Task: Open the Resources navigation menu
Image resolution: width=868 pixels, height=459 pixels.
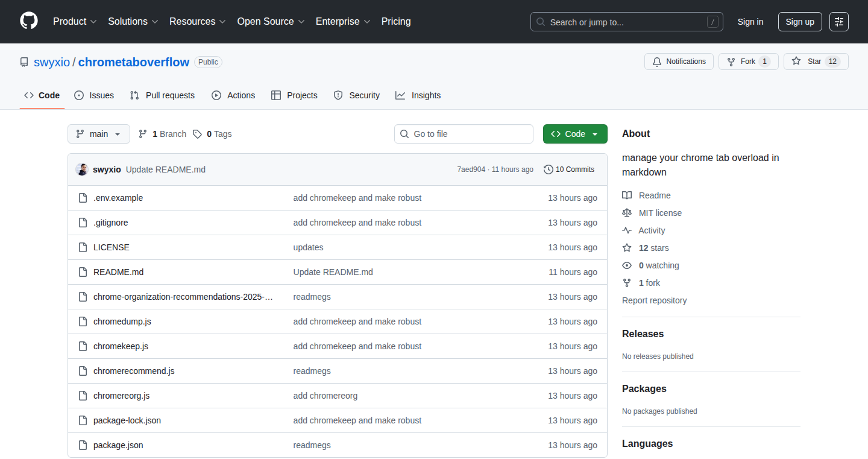Action: coord(198,22)
